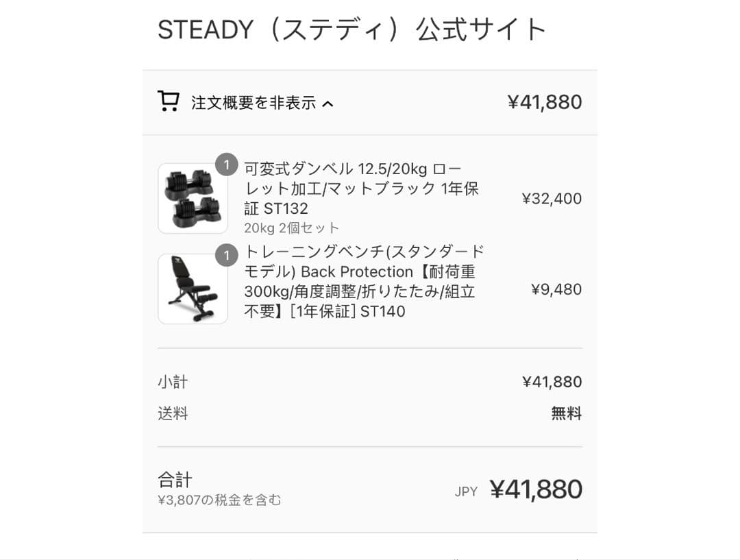Click the quantity badge on training bench item
The width and height of the screenshot is (740, 560).
[x=227, y=256]
